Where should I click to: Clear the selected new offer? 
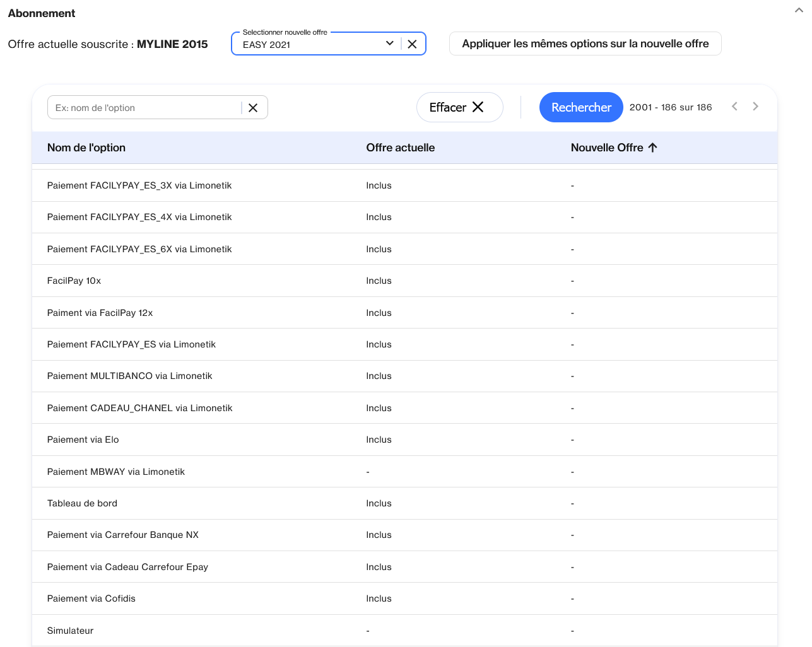(x=412, y=44)
